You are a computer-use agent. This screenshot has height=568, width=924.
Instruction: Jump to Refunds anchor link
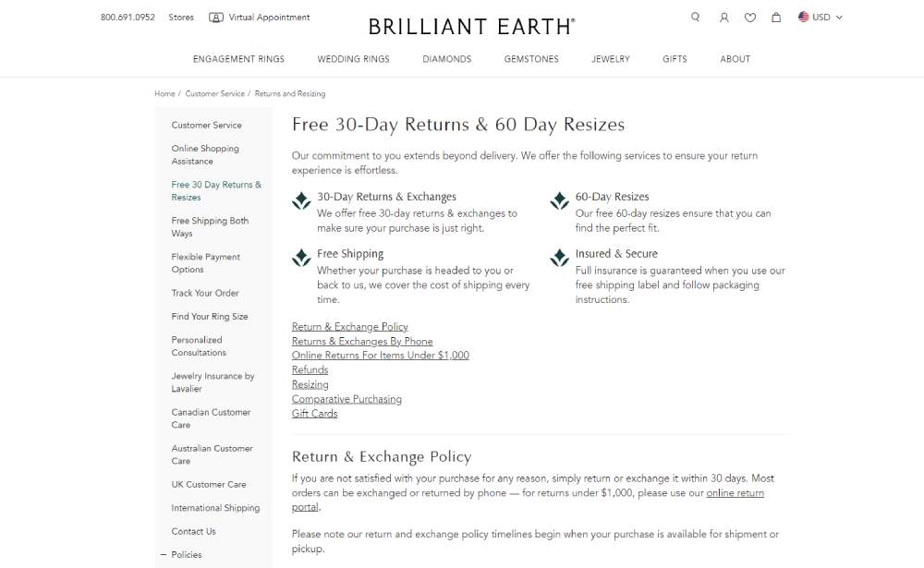[x=310, y=370]
